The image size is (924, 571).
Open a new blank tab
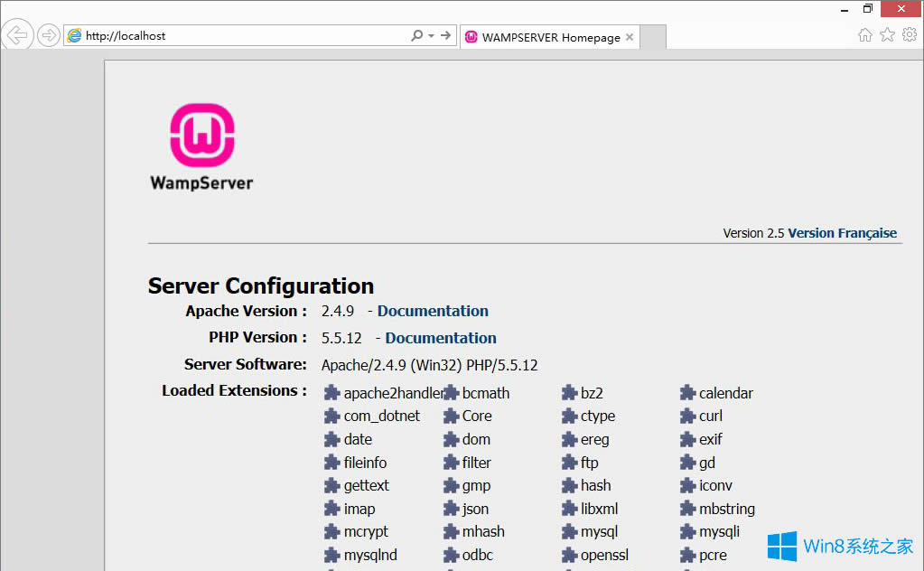point(653,37)
